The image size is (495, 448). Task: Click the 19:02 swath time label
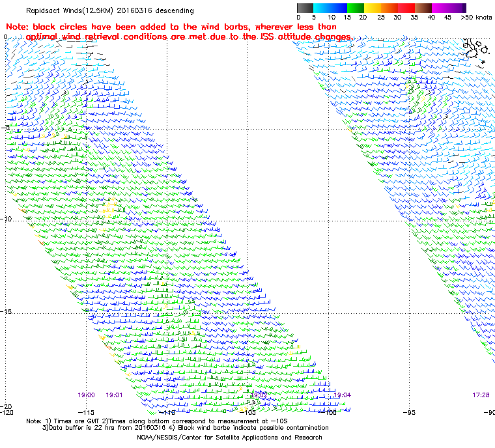(259, 395)
